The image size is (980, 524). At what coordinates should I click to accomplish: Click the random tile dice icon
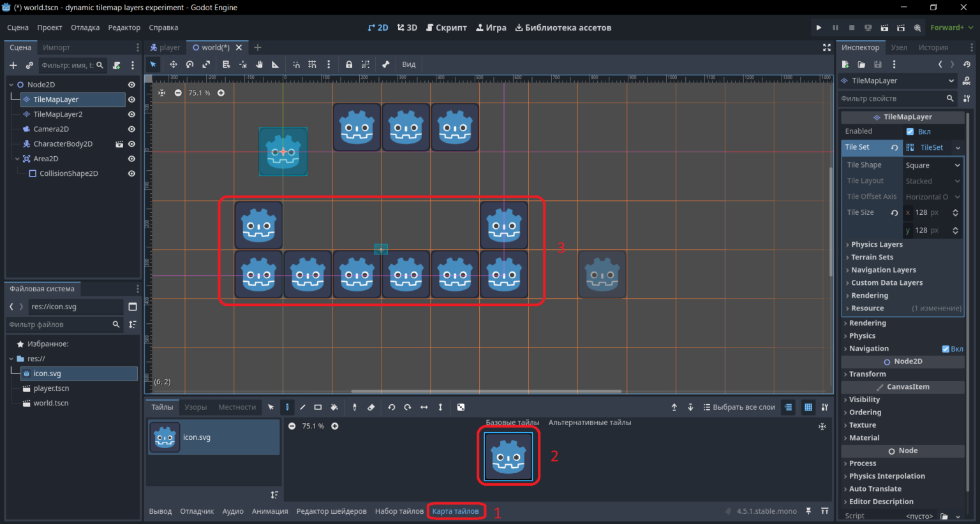point(461,407)
